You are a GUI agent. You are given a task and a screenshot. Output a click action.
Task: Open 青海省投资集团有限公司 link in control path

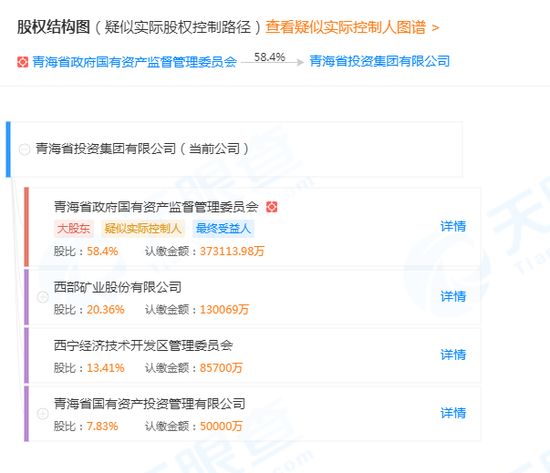pos(380,61)
